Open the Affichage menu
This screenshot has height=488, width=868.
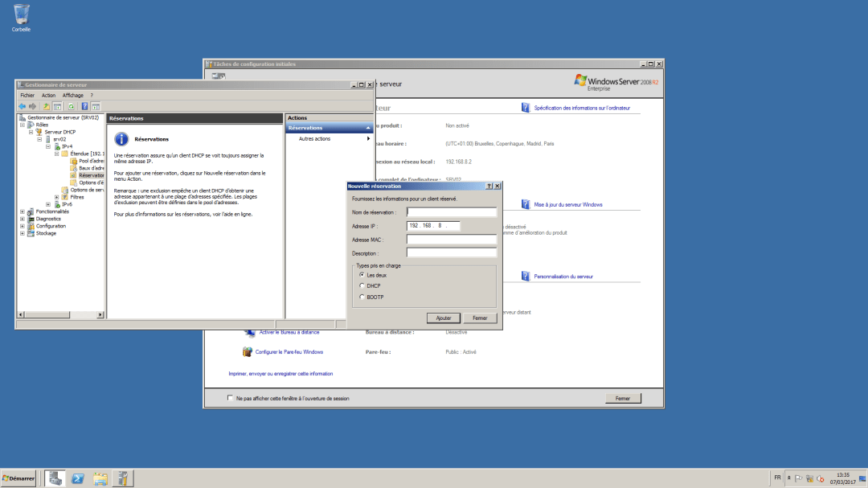tap(73, 95)
